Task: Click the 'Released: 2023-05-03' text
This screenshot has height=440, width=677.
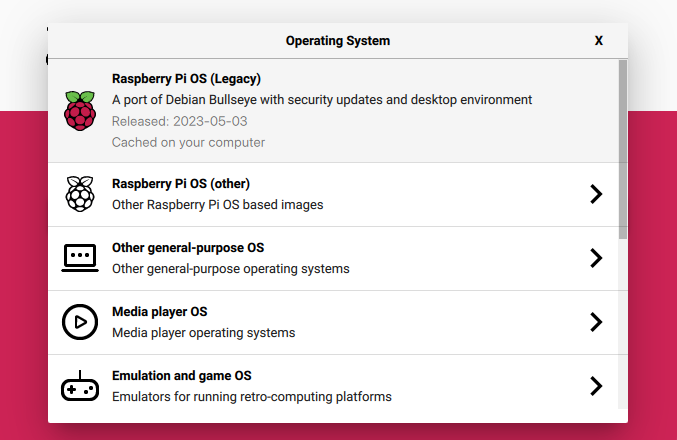Action: pyautogui.click(x=180, y=121)
